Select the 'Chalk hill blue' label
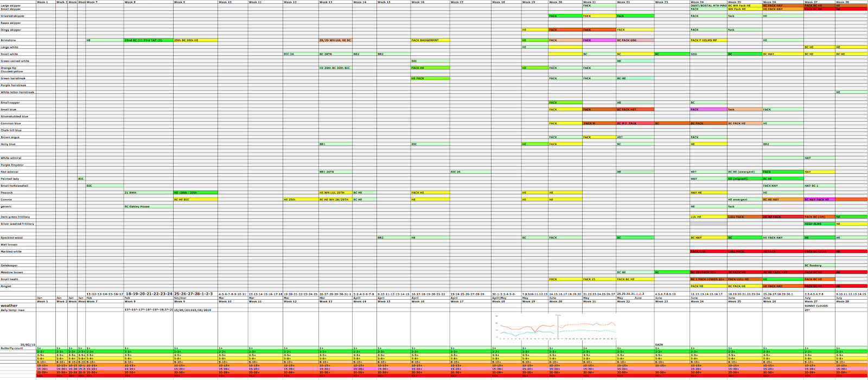Image resolution: width=868 pixels, height=380 pixels. (11, 130)
